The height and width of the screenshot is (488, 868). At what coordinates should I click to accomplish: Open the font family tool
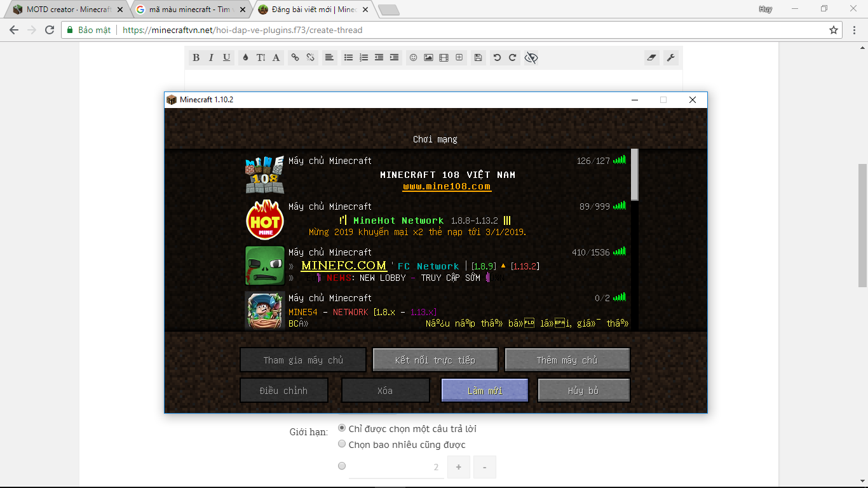click(276, 58)
